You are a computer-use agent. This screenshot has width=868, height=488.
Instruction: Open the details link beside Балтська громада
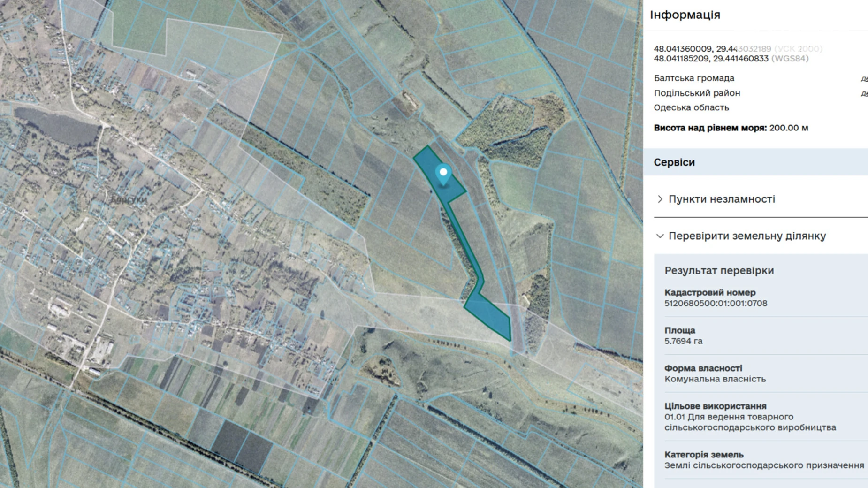pyautogui.click(x=864, y=79)
